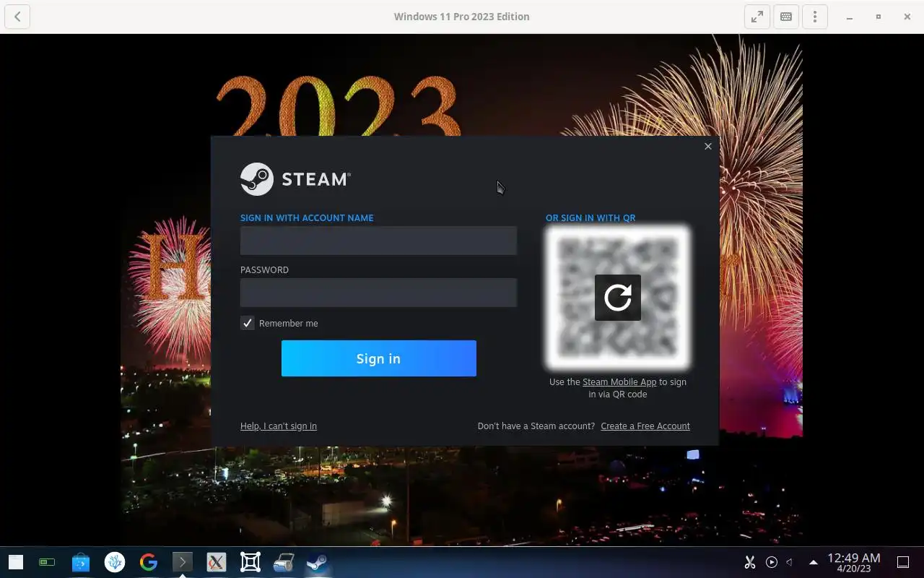Click the media play tray icon
This screenshot has width=924, height=578.
click(x=772, y=562)
